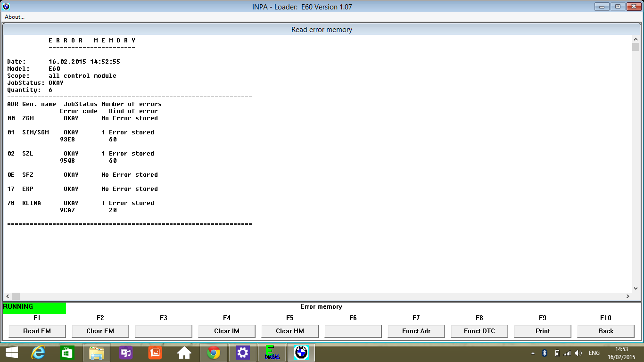Screen dimensions: 644x362
Task: Open File Explorer from the taskbar
Action: [x=97, y=353]
